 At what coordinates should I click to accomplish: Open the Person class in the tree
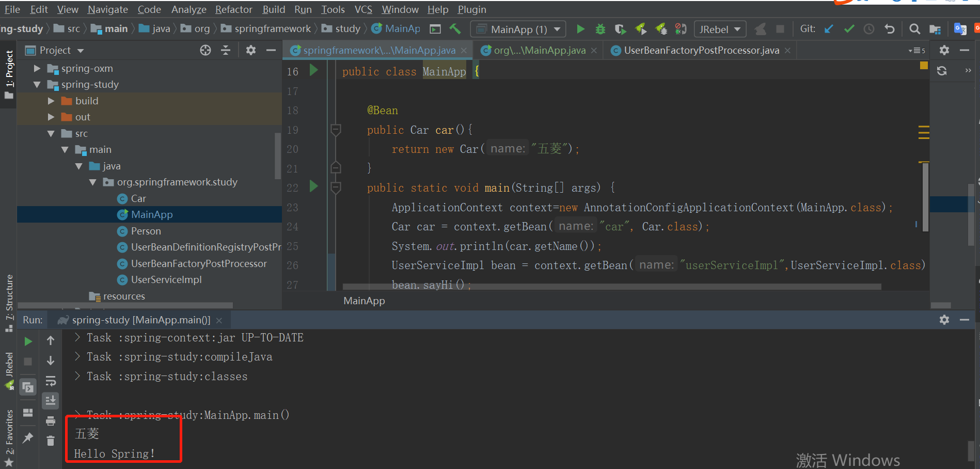point(146,231)
